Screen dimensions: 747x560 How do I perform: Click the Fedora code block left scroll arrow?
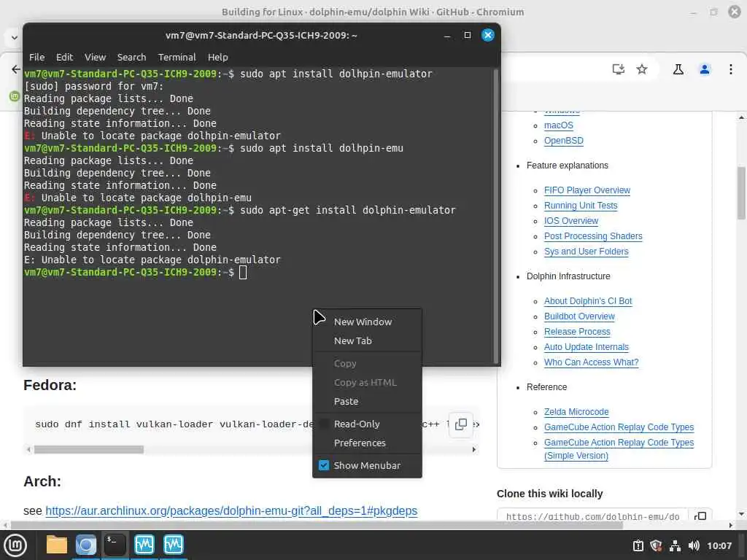28,449
